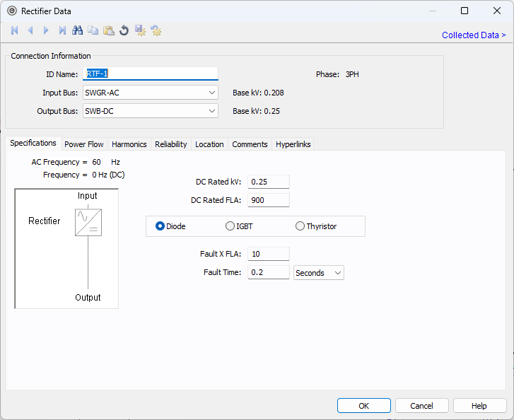Click the undo circular arrow icon
This screenshot has width=514, height=420.
click(124, 30)
